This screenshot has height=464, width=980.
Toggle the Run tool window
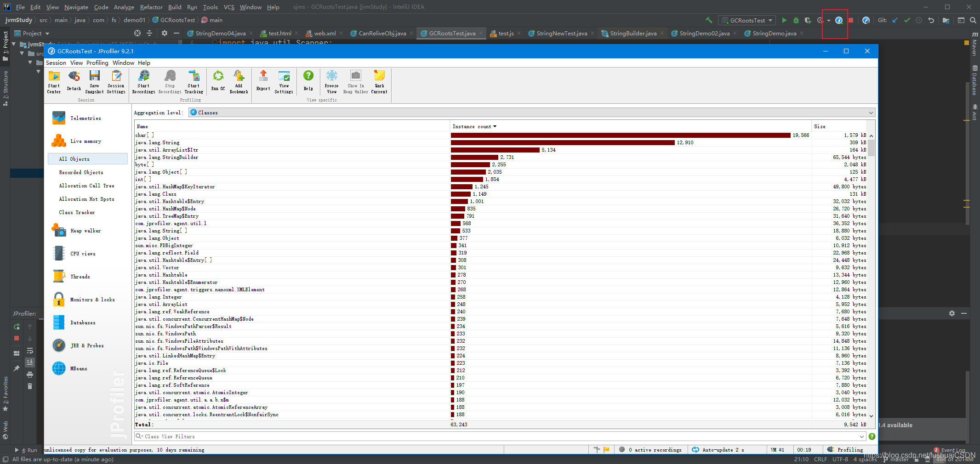tap(26, 450)
